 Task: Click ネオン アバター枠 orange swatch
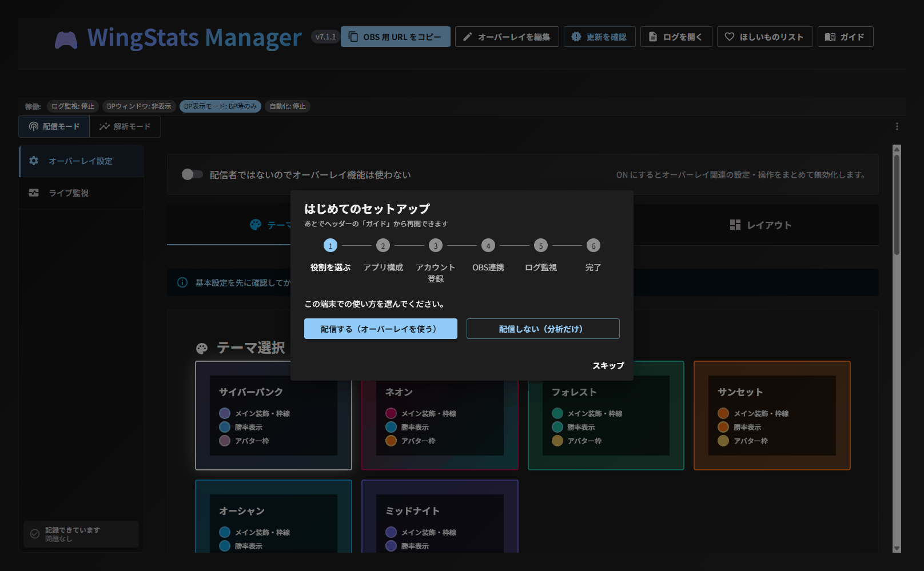point(391,441)
